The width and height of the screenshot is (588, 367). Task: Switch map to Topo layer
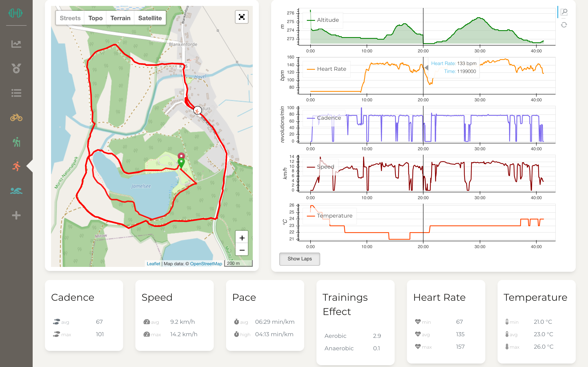pyautogui.click(x=95, y=18)
